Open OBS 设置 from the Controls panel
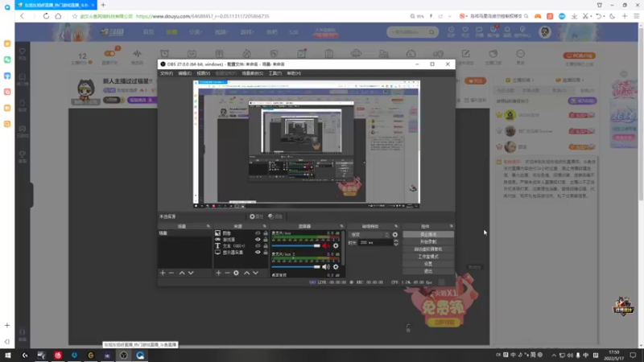The width and height of the screenshot is (644, 362). [x=428, y=264]
